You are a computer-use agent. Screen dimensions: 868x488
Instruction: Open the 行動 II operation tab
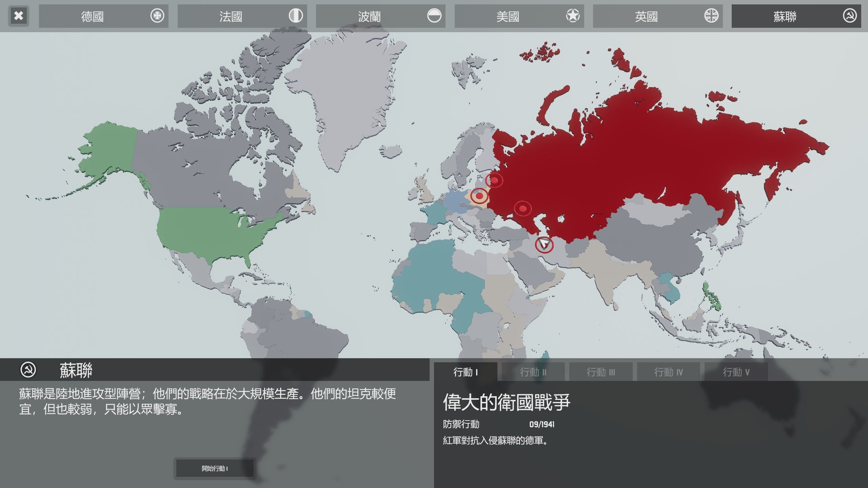tap(533, 372)
